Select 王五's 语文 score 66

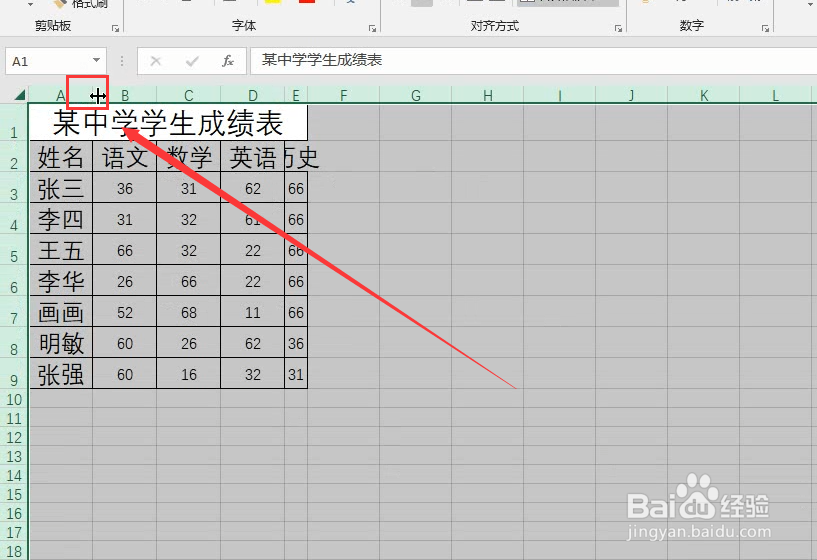pyautogui.click(x=125, y=250)
